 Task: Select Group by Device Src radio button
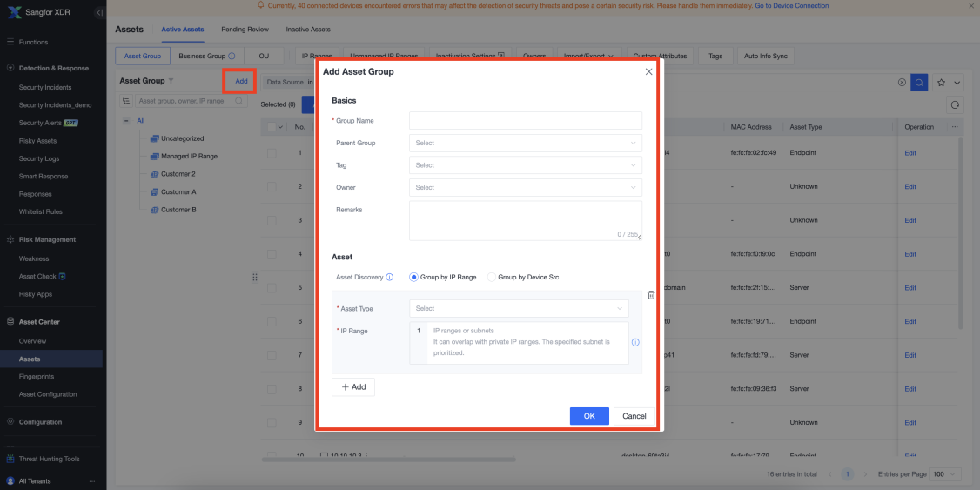(491, 277)
